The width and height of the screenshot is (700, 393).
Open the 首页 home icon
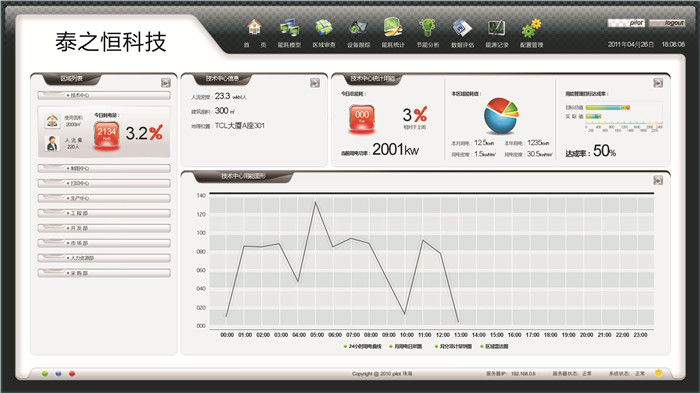254,28
